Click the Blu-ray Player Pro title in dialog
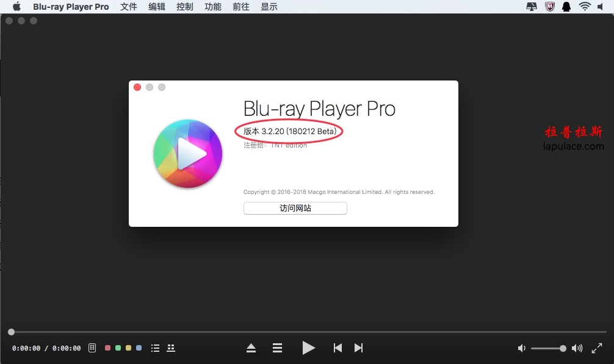 (319, 109)
